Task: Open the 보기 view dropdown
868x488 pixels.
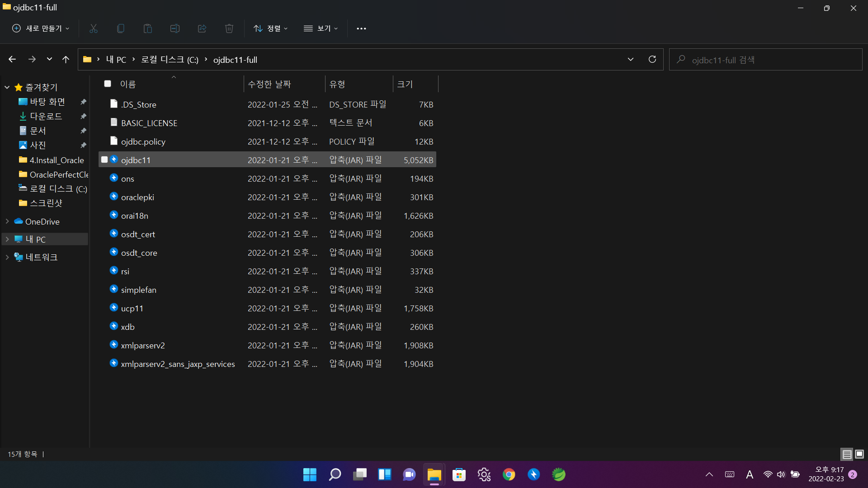Action: click(321, 28)
